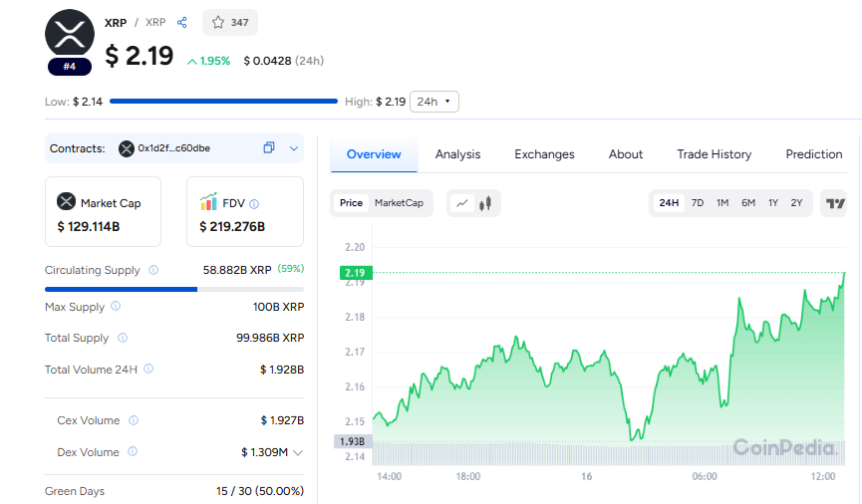Add XRP to watchlist with star button
This screenshot has width=862, height=504.
(230, 23)
